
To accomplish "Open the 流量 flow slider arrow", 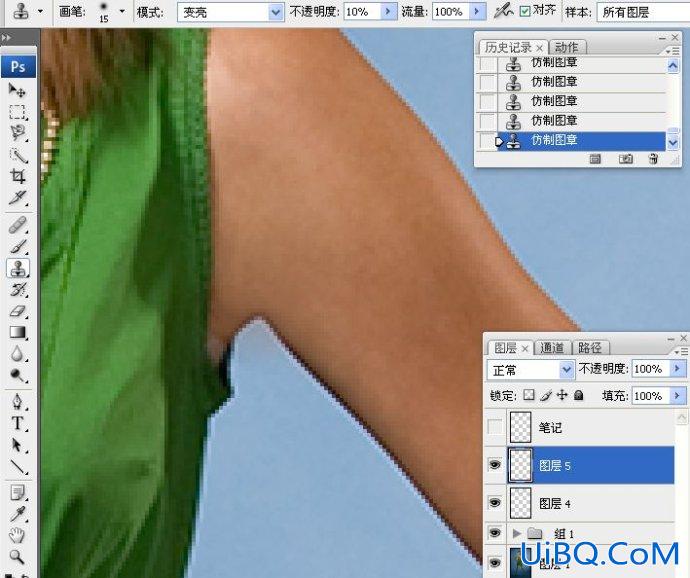I will [x=477, y=11].
